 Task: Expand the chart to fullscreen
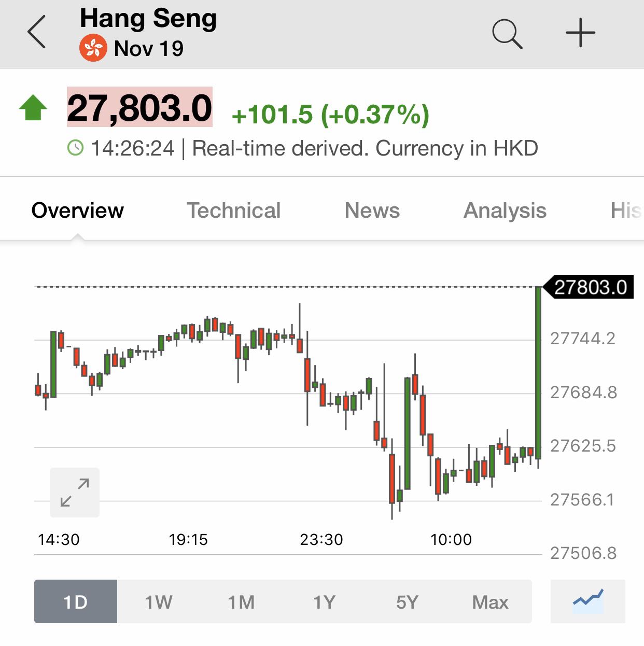tap(75, 493)
